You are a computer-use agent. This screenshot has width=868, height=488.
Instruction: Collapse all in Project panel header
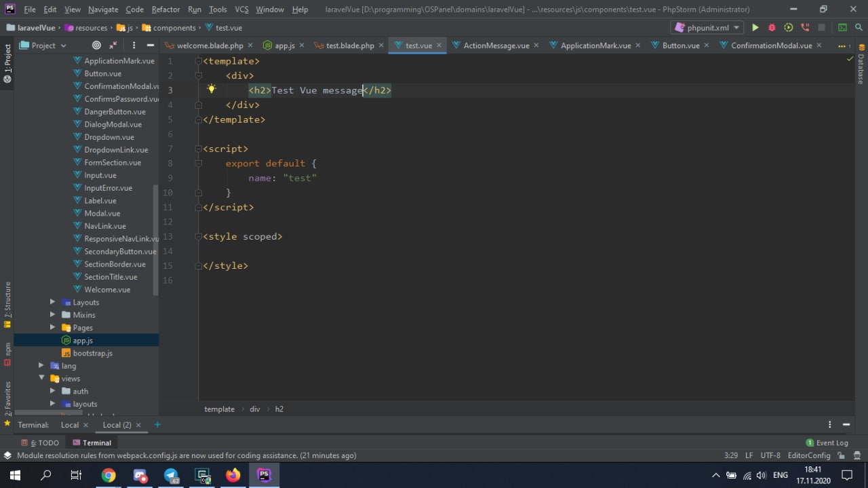(x=113, y=45)
